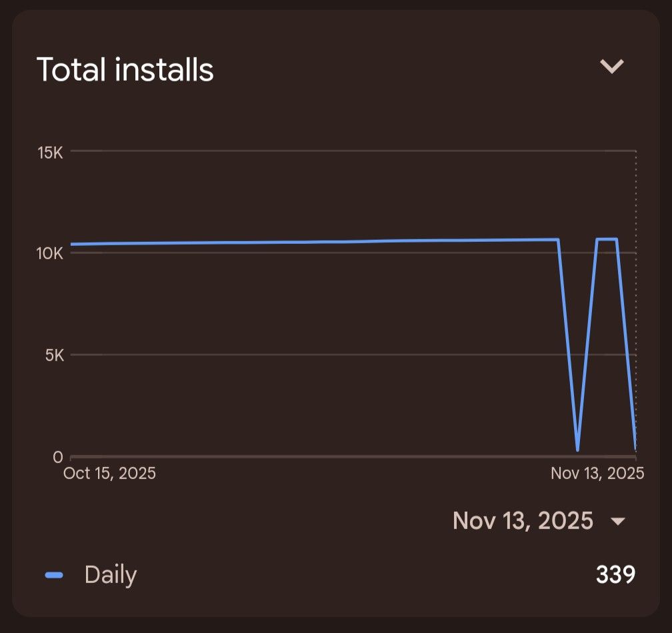Click the 15K y-axis label
The image size is (672, 633).
click(49, 153)
